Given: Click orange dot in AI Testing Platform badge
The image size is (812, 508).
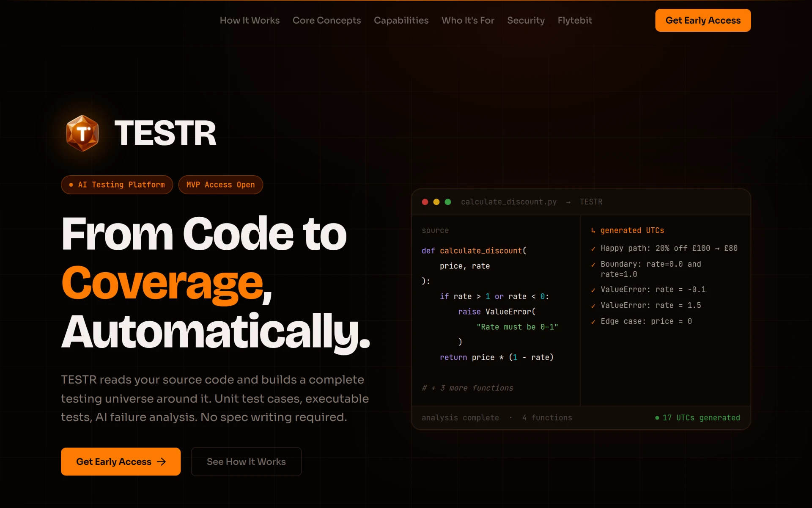Looking at the screenshot, I should click(71, 185).
